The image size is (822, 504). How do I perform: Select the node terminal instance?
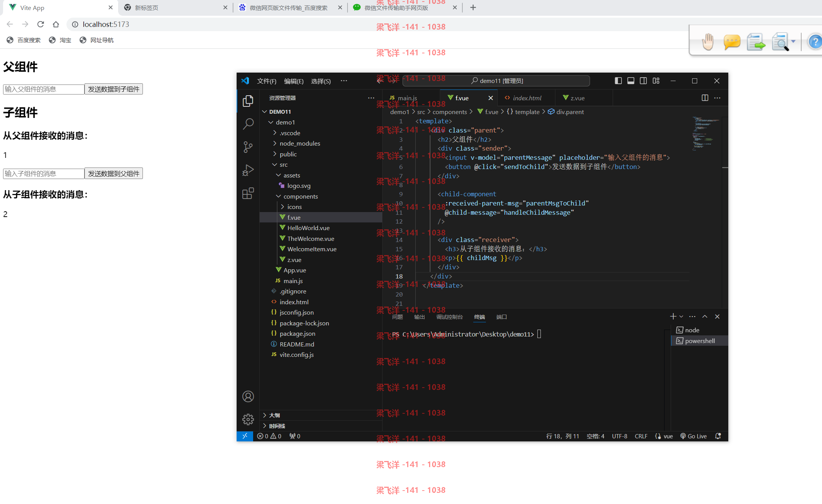click(699, 330)
